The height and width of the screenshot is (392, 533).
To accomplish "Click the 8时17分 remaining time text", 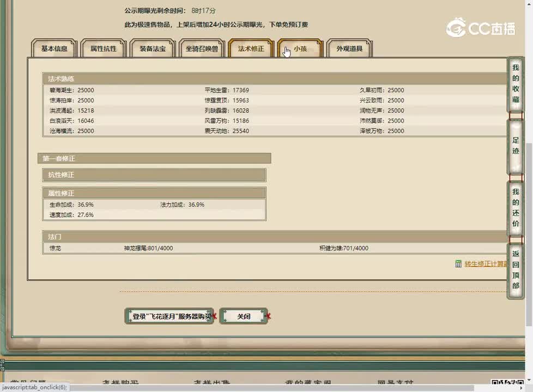I will pos(204,10).
